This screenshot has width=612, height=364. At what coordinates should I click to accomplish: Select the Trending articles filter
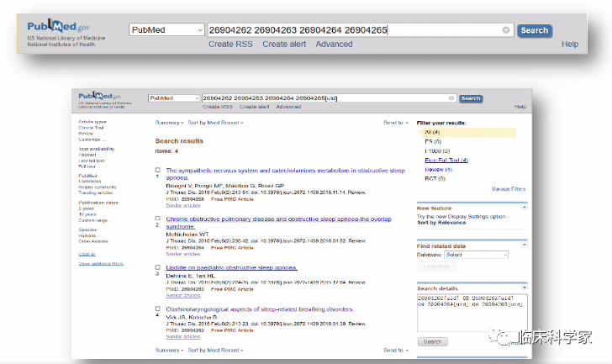click(x=96, y=193)
